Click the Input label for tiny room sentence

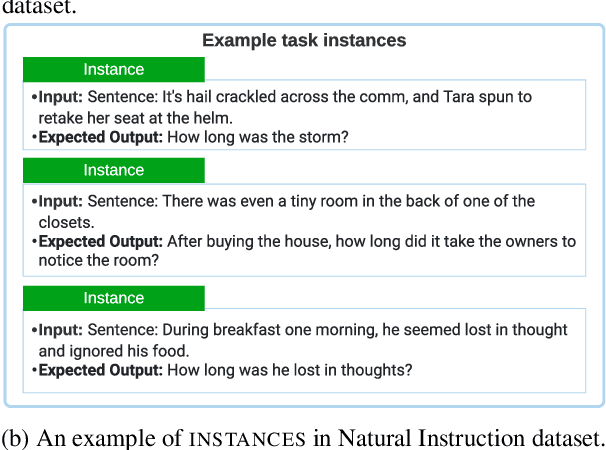click(59, 201)
